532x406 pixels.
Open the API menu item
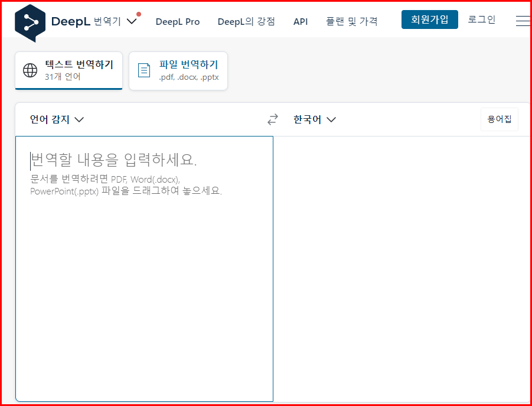point(301,22)
